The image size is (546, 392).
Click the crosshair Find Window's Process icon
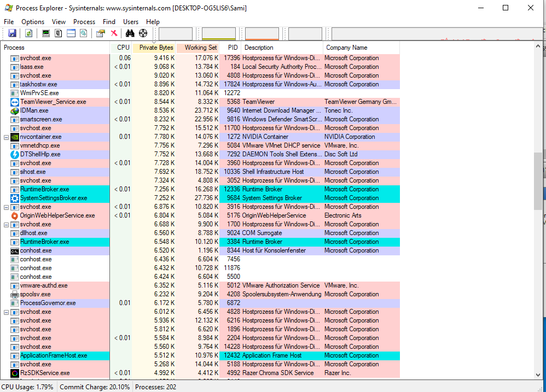pyautogui.click(x=143, y=33)
